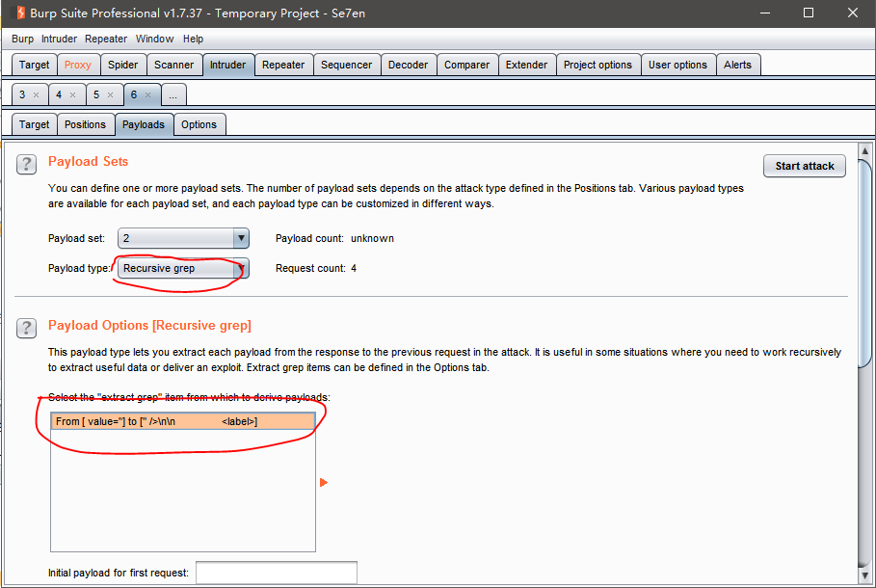Screen dimensions: 876x588
Task: Switch to the User options tab
Action: (677, 65)
